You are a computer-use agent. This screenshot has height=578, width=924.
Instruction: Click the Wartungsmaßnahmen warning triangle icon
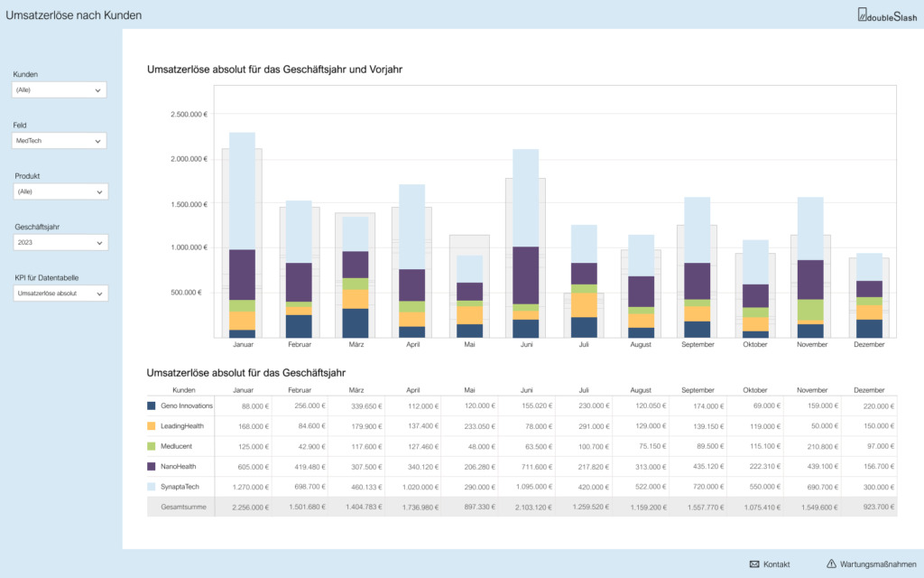[831, 564]
